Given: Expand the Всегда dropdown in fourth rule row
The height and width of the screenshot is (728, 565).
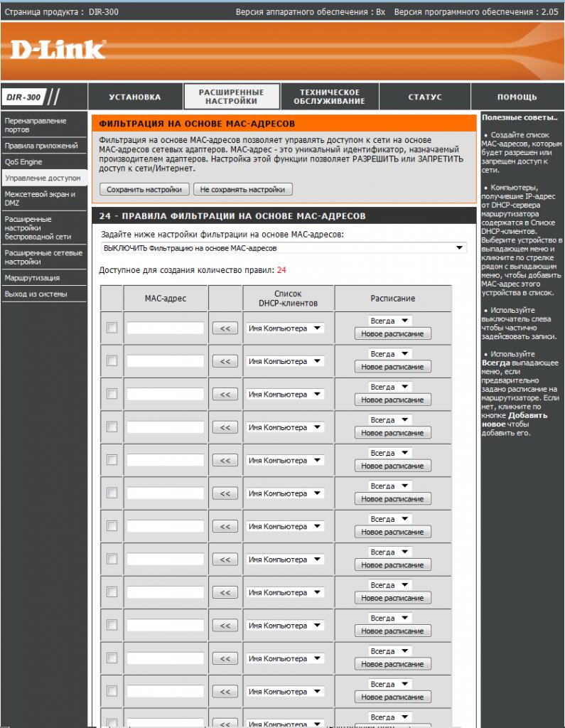Looking at the screenshot, I should pos(389,419).
